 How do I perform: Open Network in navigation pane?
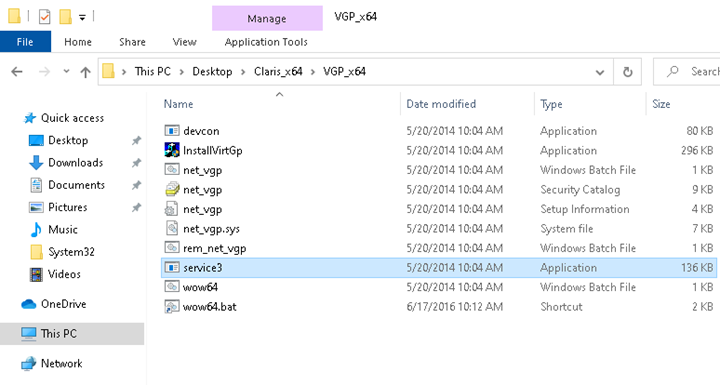[62, 363]
